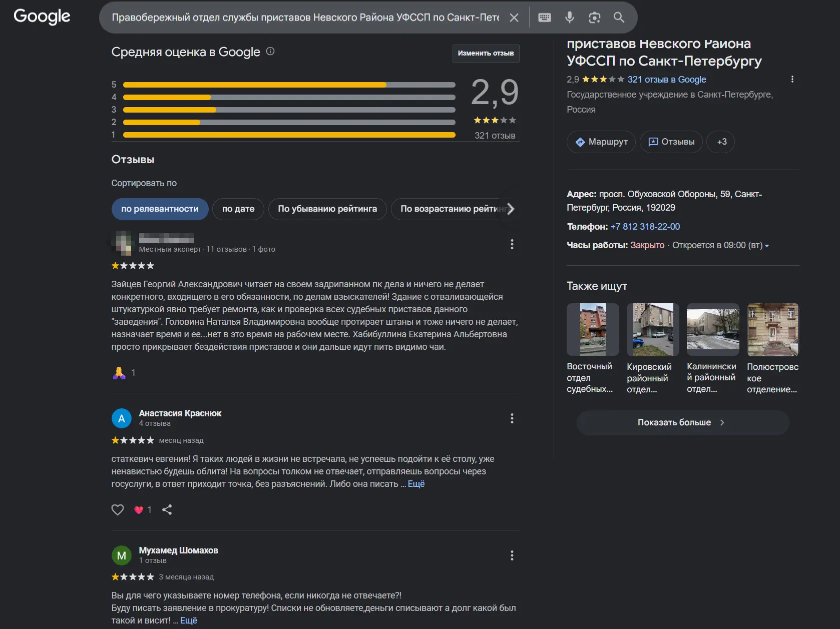Sort reviews по релевантности
This screenshot has height=629, width=840.
coord(160,209)
